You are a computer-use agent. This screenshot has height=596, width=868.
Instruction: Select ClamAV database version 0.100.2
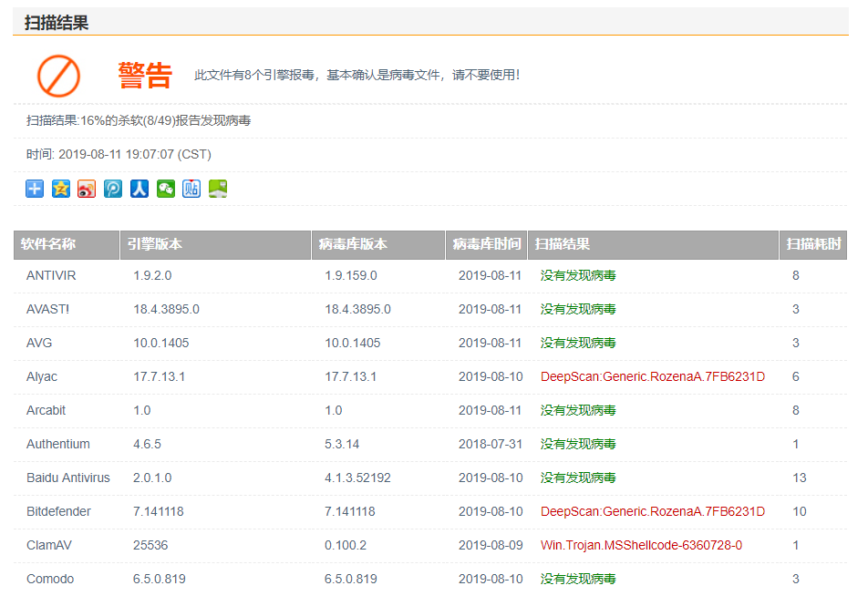pyautogui.click(x=346, y=546)
